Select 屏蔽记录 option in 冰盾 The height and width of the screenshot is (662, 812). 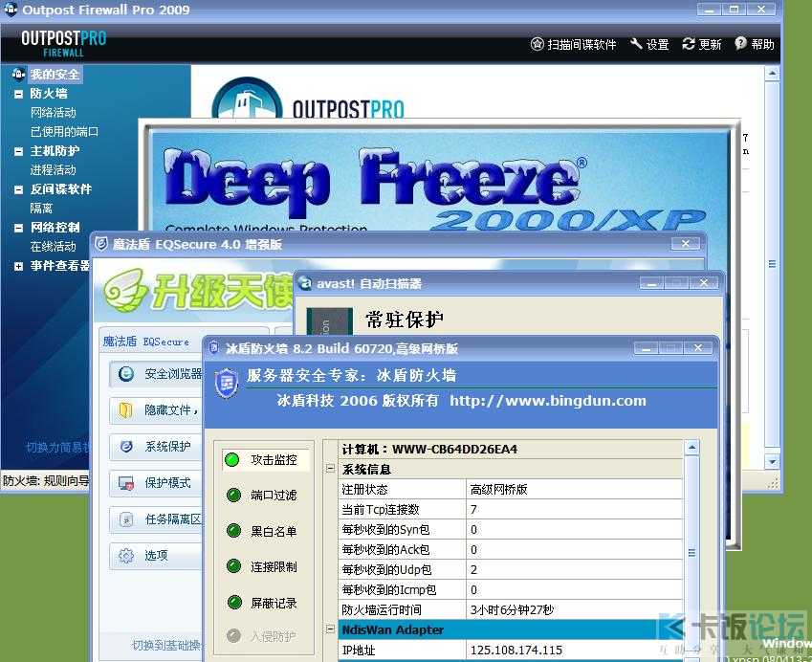[262, 603]
